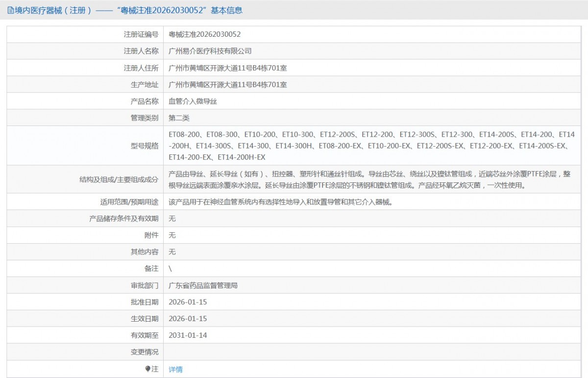The width and height of the screenshot is (588, 378).
Task: Click the 注册人住所 address value
Action: pyautogui.click(x=227, y=68)
